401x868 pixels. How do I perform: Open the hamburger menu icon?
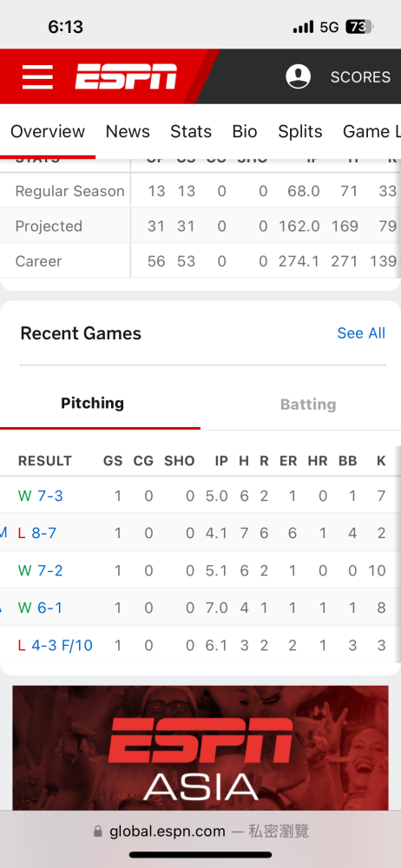[x=37, y=77]
